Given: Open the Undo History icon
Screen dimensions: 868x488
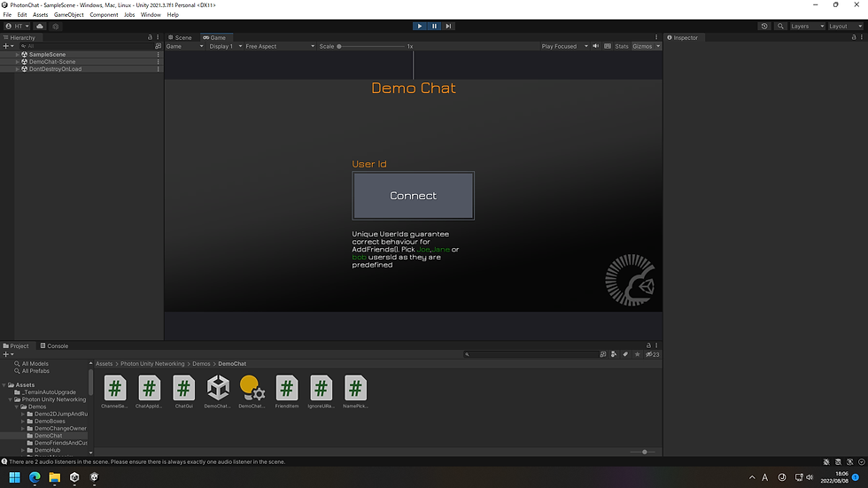Looking at the screenshot, I should coord(764,26).
